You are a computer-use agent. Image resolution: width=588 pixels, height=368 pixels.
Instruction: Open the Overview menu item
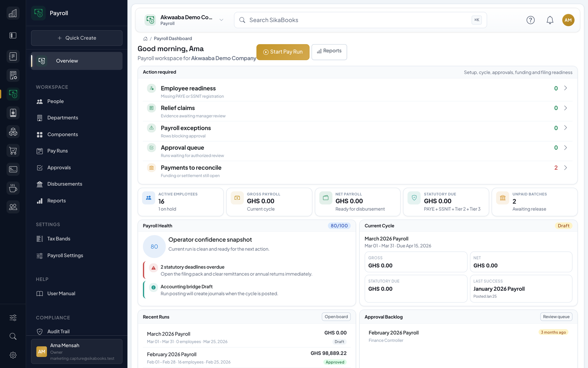(x=77, y=61)
